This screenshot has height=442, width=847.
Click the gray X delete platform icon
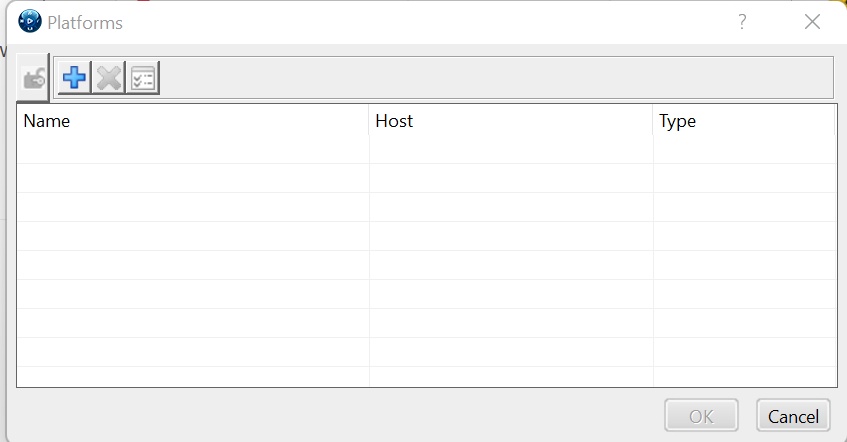click(x=108, y=78)
